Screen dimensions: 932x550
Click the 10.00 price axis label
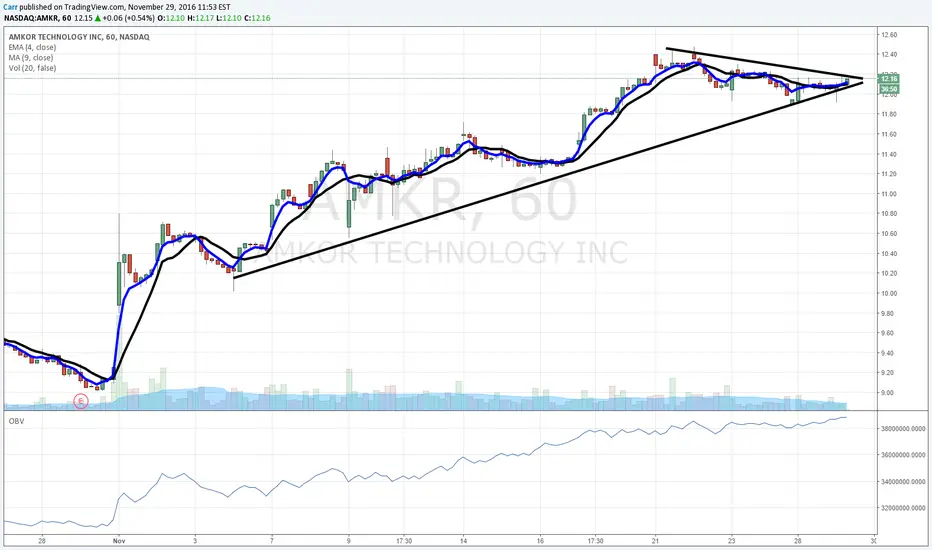pyautogui.click(x=889, y=294)
